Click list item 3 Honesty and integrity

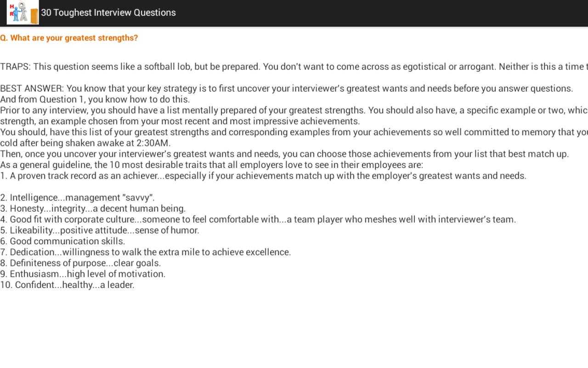[x=93, y=208]
